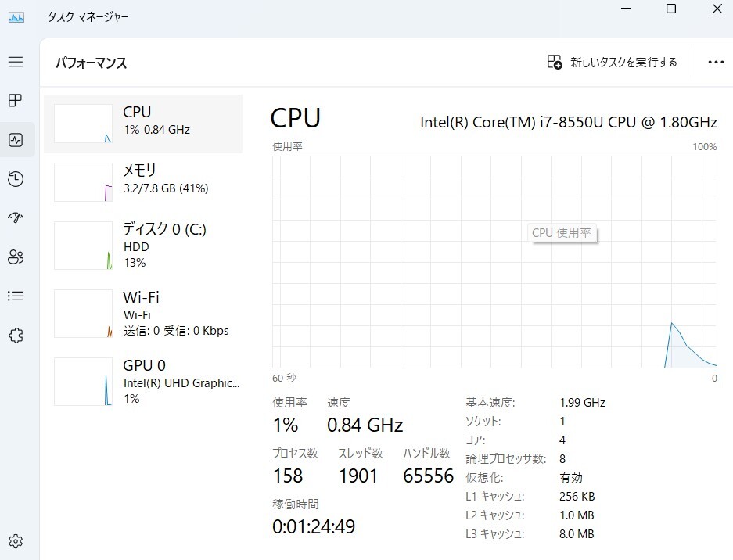Open the Processes page icon

(16, 101)
